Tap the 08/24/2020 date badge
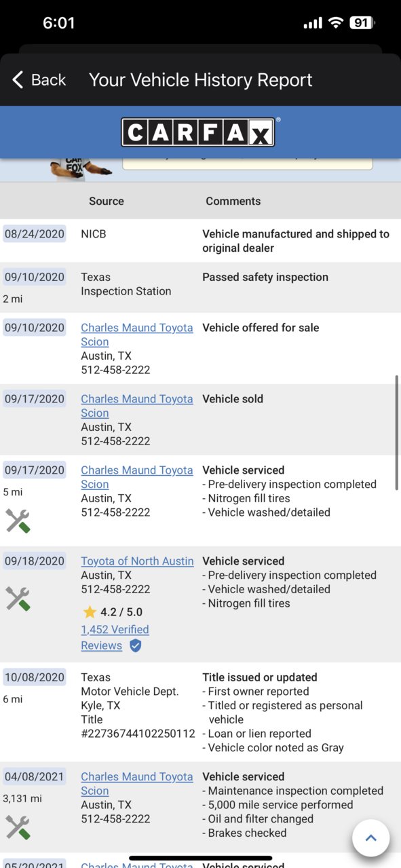The width and height of the screenshot is (401, 868). 35,234
